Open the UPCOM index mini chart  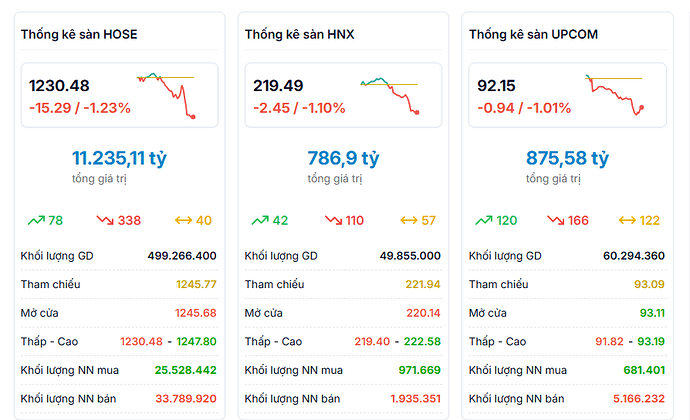[x=614, y=94]
